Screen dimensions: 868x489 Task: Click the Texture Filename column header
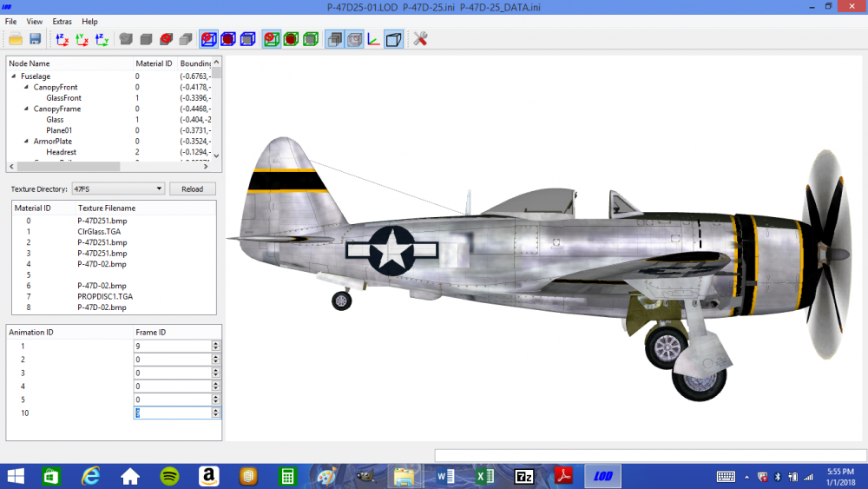point(146,208)
